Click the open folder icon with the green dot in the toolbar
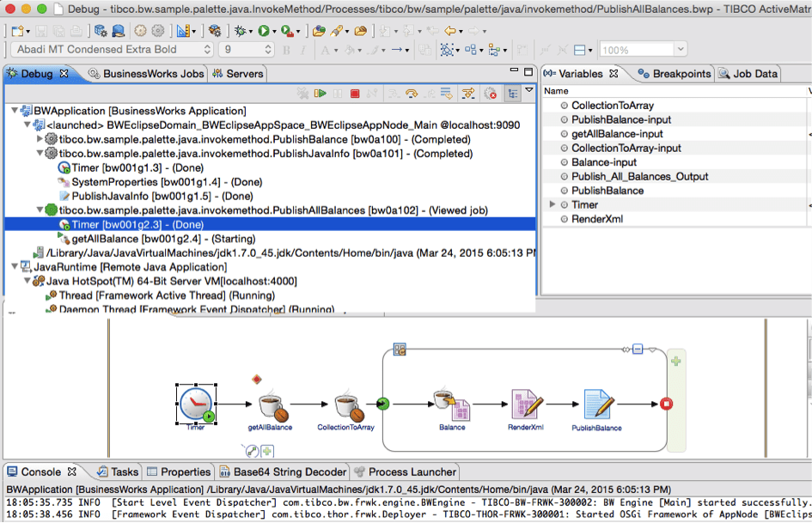The image size is (812, 523). click(319, 31)
